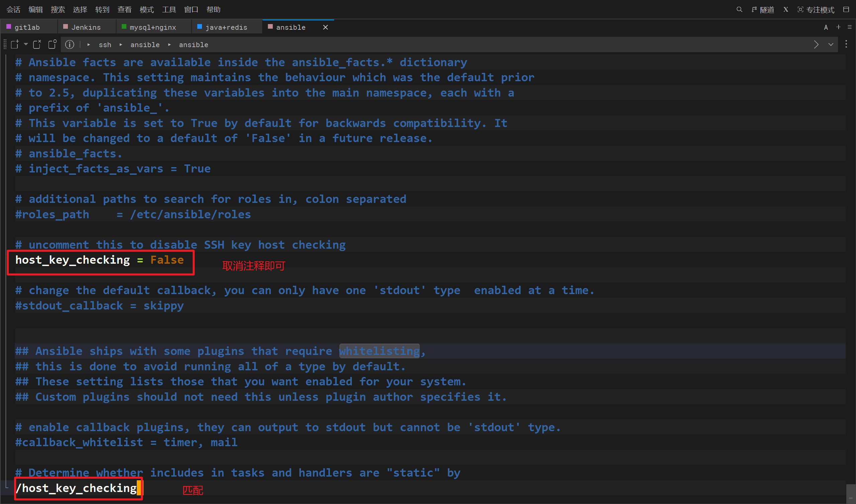The width and height of the screenshot is (856, 504).
Task: Click the right chevron in path bar
Action: pos(816,44)
